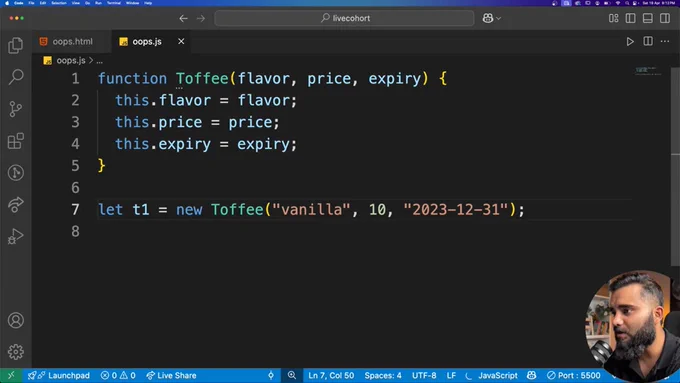Click the macOS Spotlight search icon
This screenshot has width=680, height=383.
pos(627,3)
